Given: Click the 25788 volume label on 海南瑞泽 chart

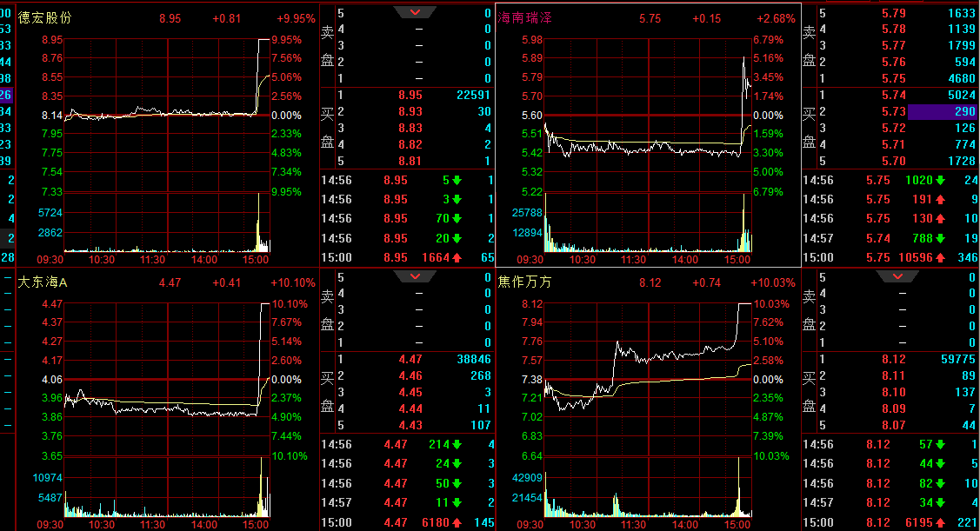Looking at the screenshot, I should (x=527, y=213).
